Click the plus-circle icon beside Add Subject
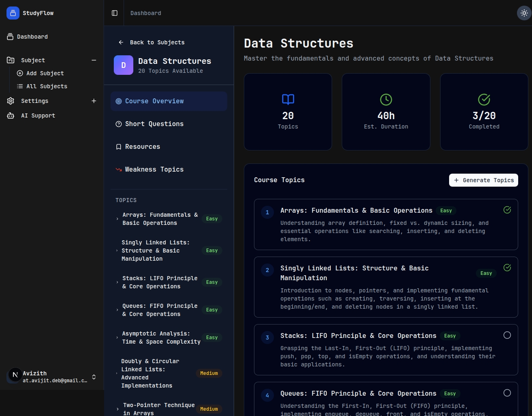 click(20, 73)
